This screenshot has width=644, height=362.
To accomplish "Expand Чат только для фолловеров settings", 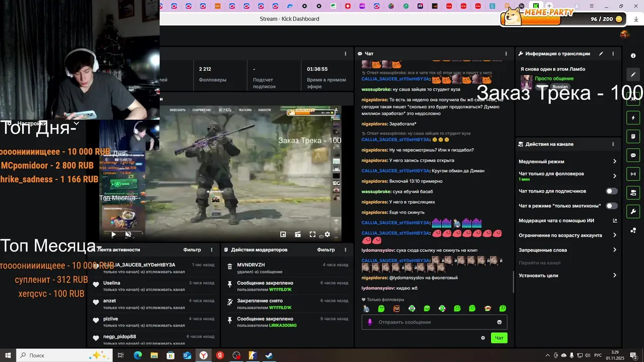I will 568,176.
